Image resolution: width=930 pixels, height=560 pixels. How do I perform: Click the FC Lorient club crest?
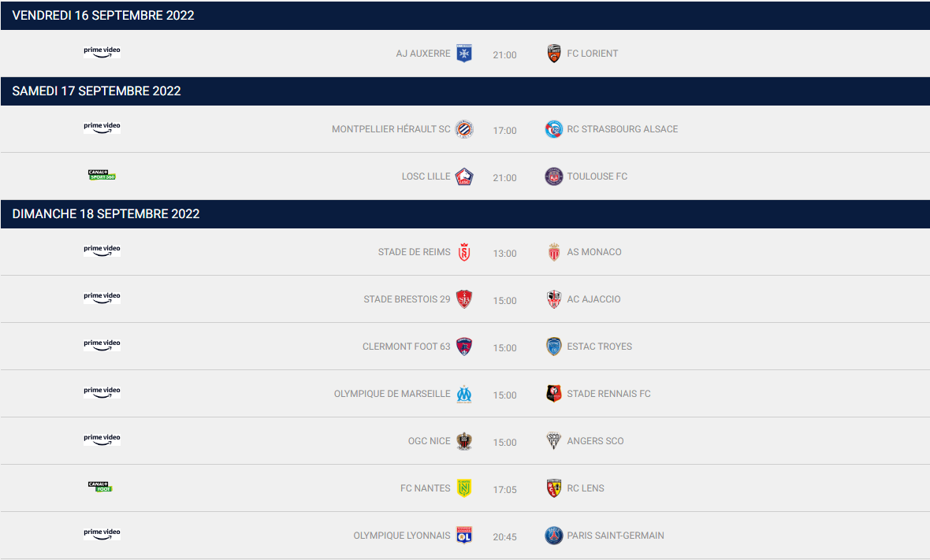tap(554, 54)
